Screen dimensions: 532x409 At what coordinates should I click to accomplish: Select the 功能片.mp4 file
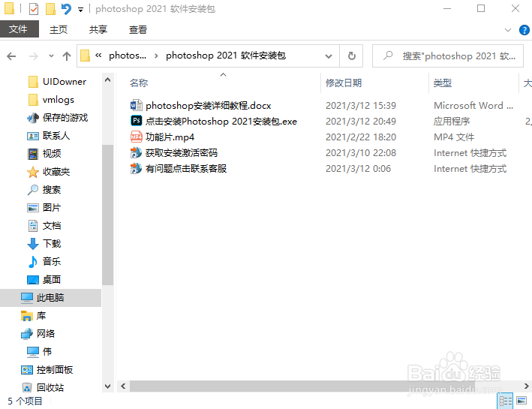pos(170,137)
